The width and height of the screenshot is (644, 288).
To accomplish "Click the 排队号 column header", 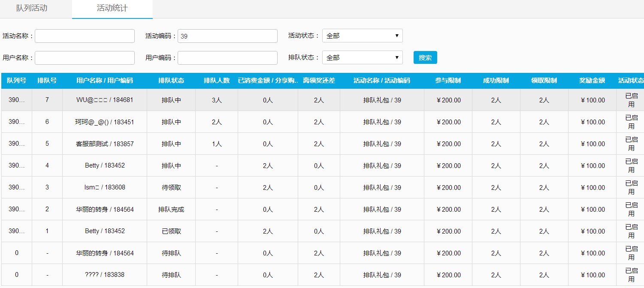I will [47, 81].
